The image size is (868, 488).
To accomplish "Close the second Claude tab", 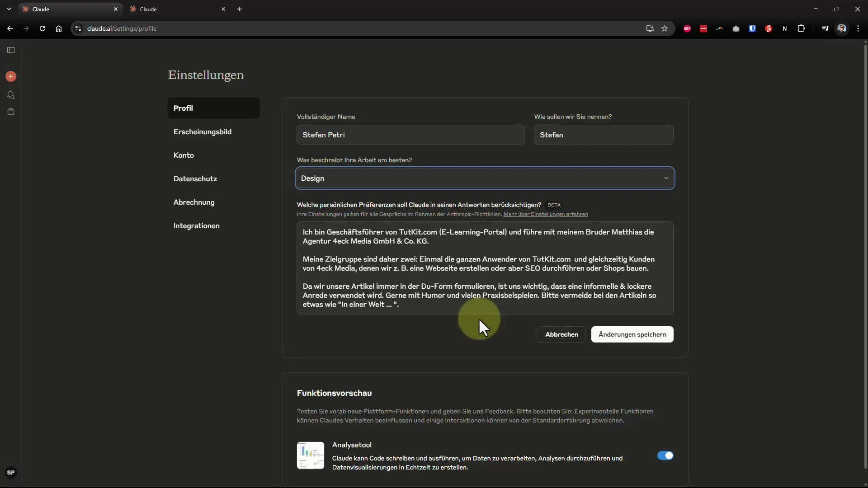I will click(x=223, y=9).
